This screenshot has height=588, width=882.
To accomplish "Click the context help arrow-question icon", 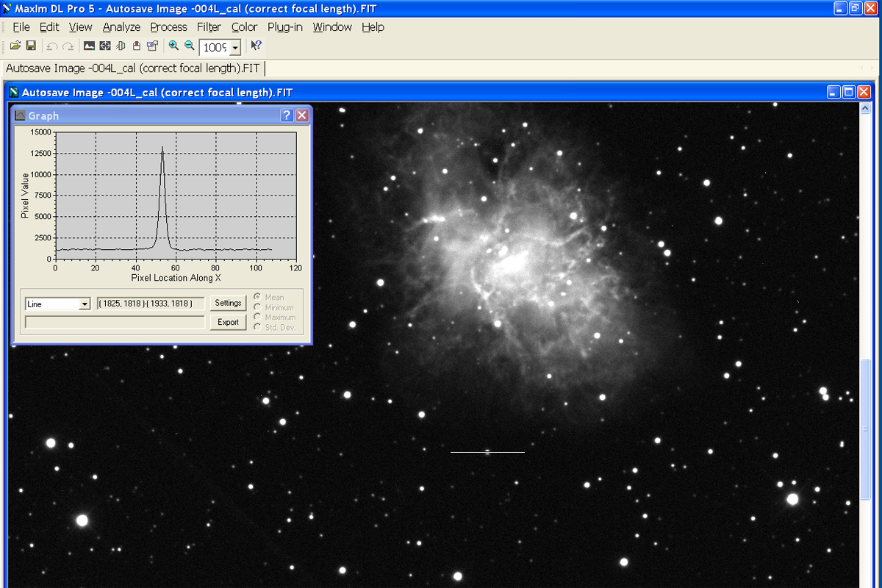I will [x=256, y=46].
